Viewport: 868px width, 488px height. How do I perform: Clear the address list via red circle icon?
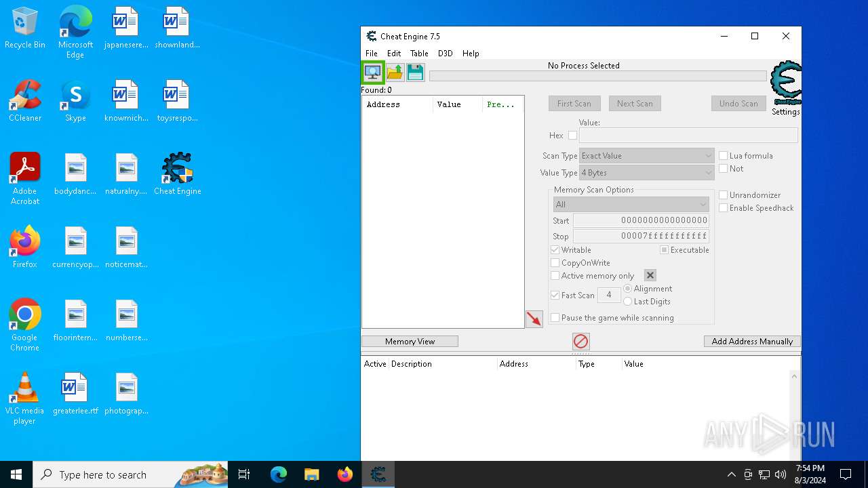[581, 341]
